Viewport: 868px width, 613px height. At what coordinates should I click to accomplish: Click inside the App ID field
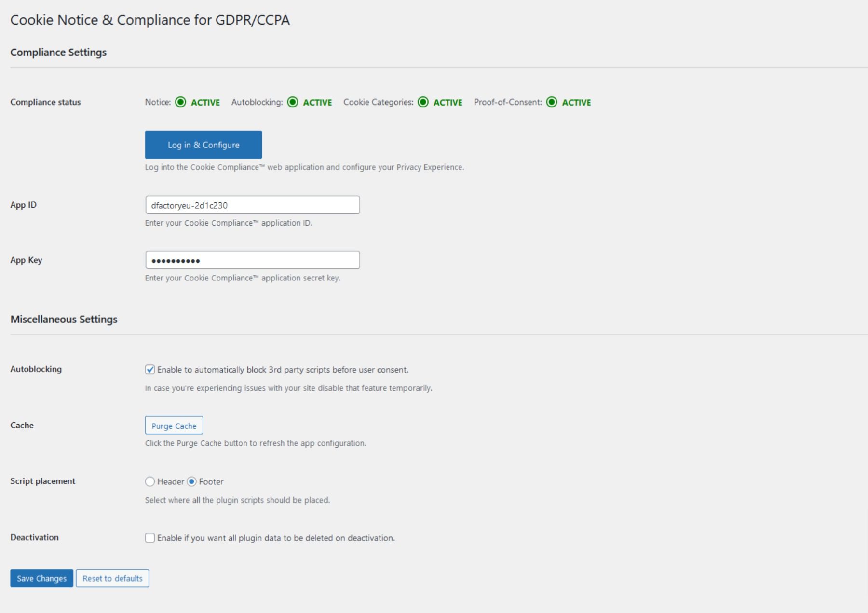pyautogui.click(x=252, y=204)
